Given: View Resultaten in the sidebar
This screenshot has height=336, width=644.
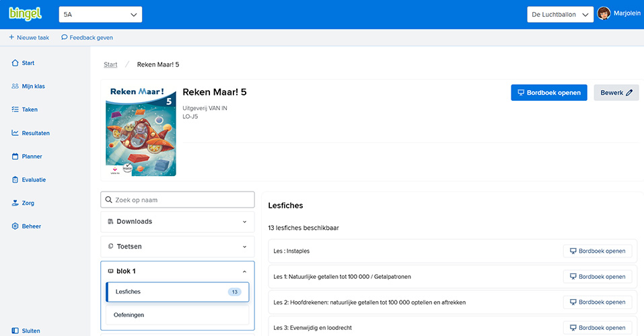Looking at the screenshot, I should [x=36, y=133].
